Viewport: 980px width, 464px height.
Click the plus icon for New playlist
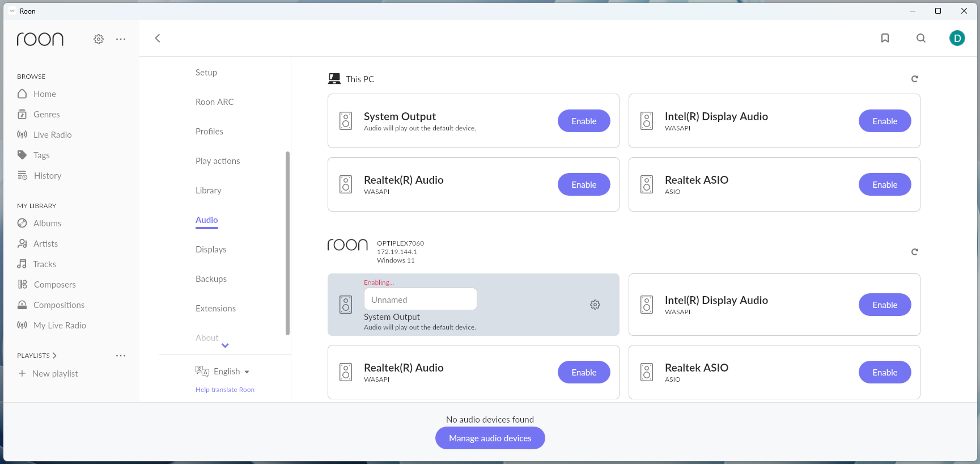[x=22, y=373]
